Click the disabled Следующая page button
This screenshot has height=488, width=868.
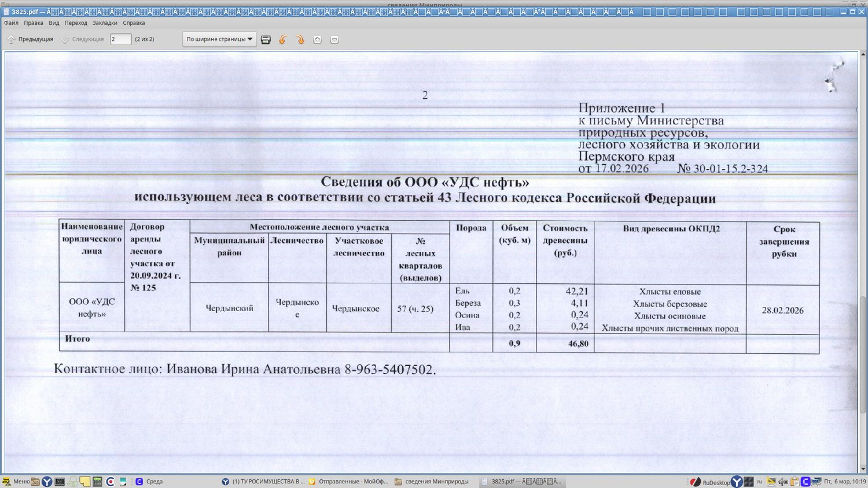tap(83, 39)
